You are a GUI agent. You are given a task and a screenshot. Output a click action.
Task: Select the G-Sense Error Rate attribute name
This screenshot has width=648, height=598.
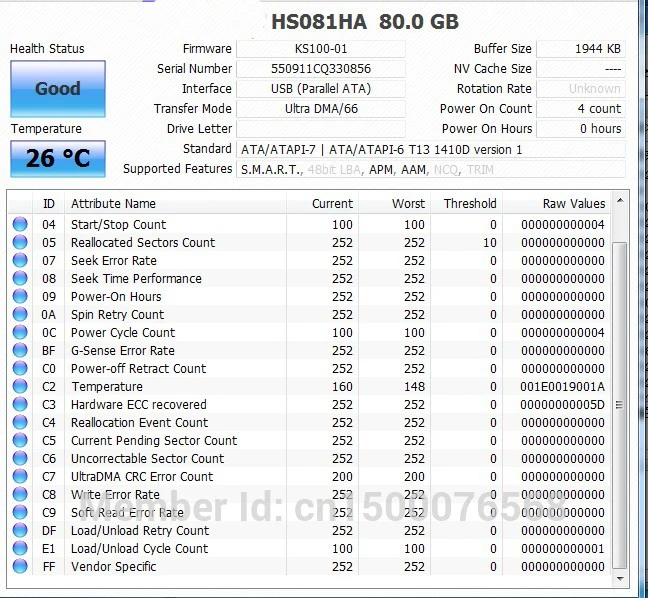(123, 350)
